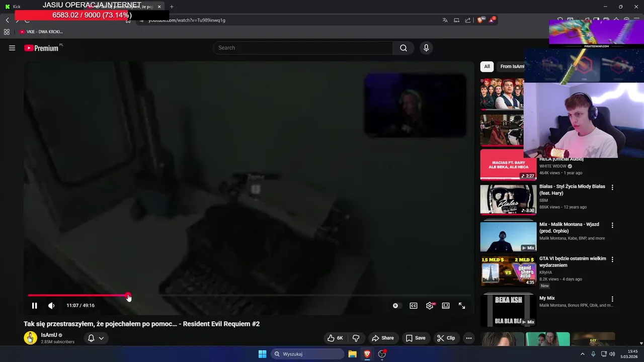644x362 pixels.
Task: Open Brave Shields lion icon
Action: pos(480,20)
